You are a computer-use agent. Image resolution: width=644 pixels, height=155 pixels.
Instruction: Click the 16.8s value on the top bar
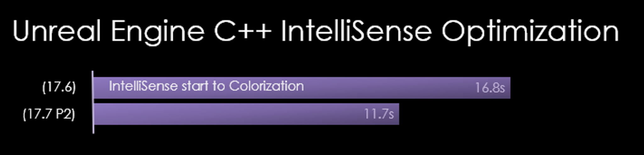coord(490,88)
